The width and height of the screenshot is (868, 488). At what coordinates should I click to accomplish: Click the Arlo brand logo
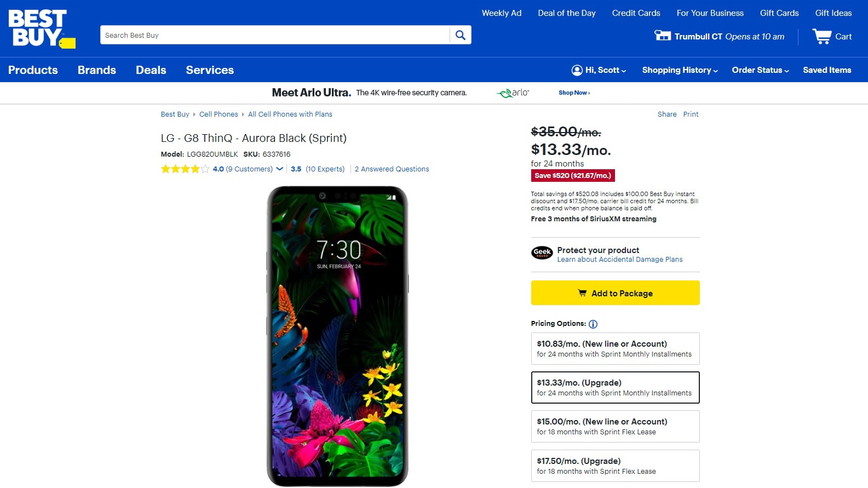(513, 93)
